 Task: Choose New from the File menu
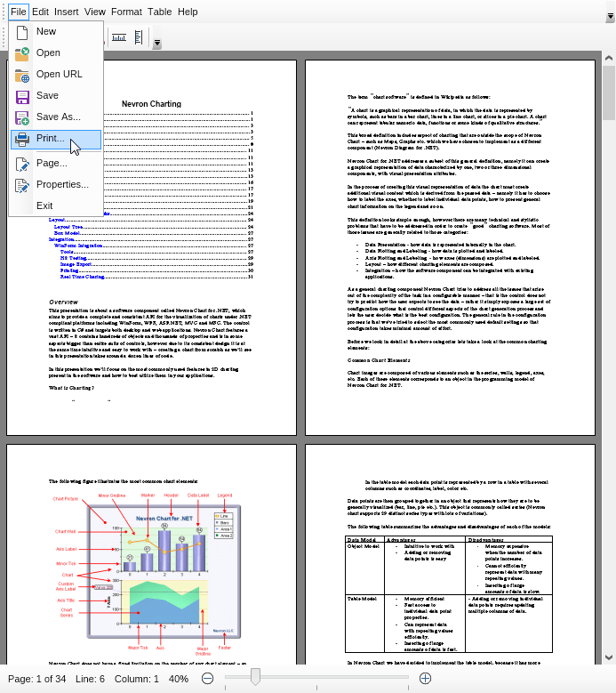[45, 31]
